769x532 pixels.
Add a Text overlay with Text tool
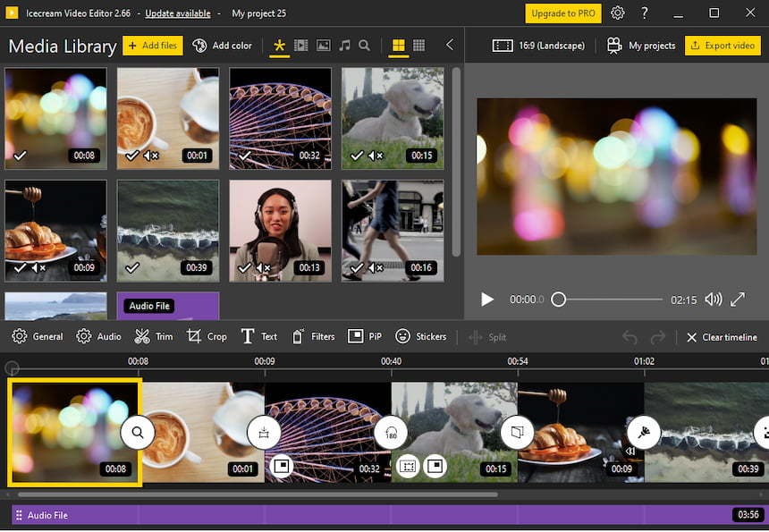click(259, 337)
